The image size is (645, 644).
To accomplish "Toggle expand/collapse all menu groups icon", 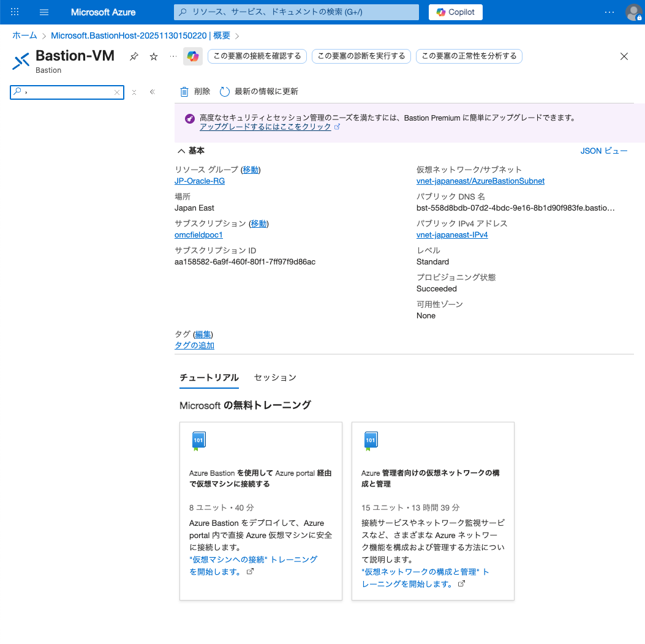I will 134,92.
